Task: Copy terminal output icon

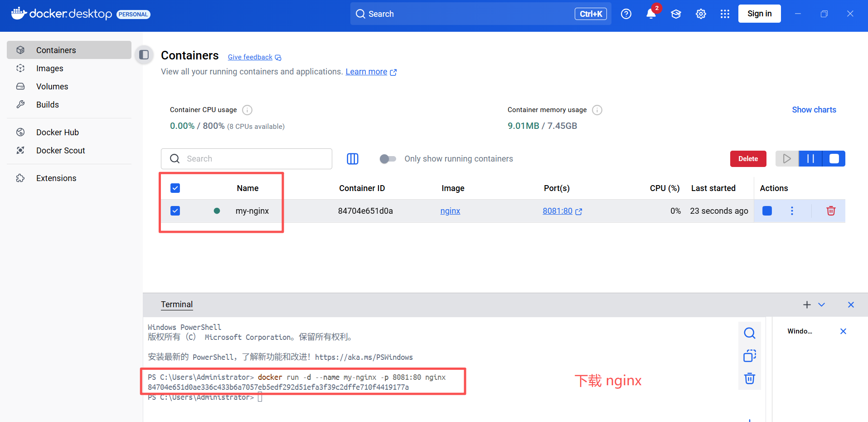Action: click(750, 356)
